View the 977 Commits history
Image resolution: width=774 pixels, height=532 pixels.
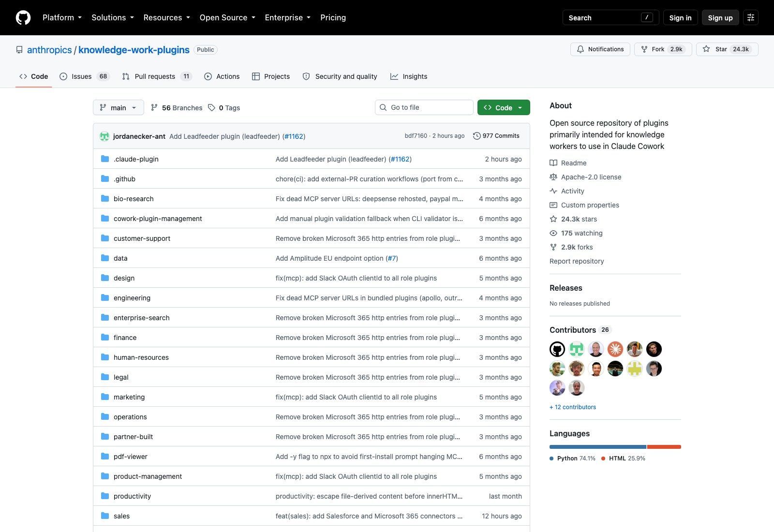click(x=496, y=136)
